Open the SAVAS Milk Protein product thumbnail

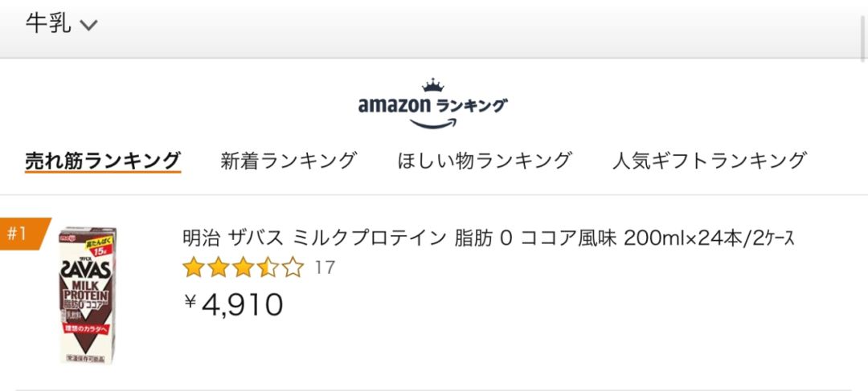tap(86, 295)
